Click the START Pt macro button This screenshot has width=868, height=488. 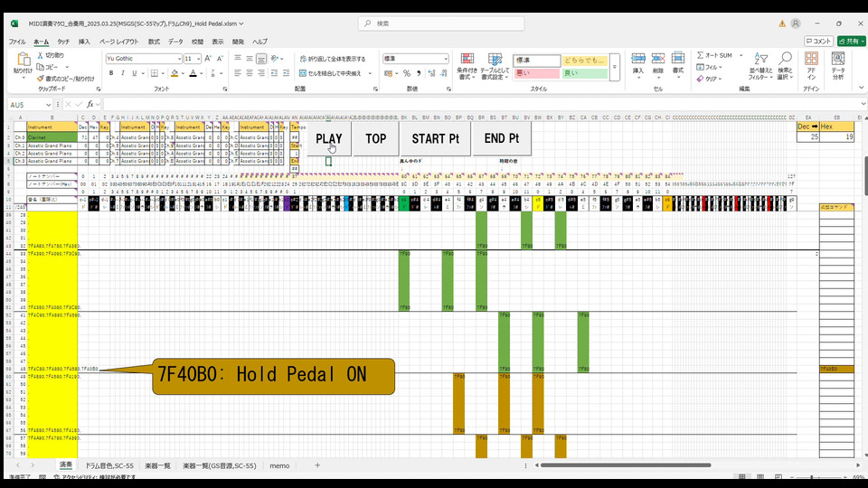[x=436, y=139]
